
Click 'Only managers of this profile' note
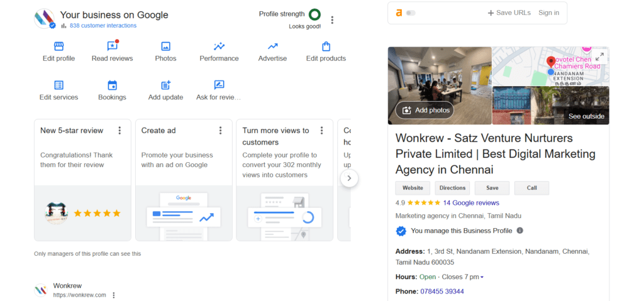(87, 254)
